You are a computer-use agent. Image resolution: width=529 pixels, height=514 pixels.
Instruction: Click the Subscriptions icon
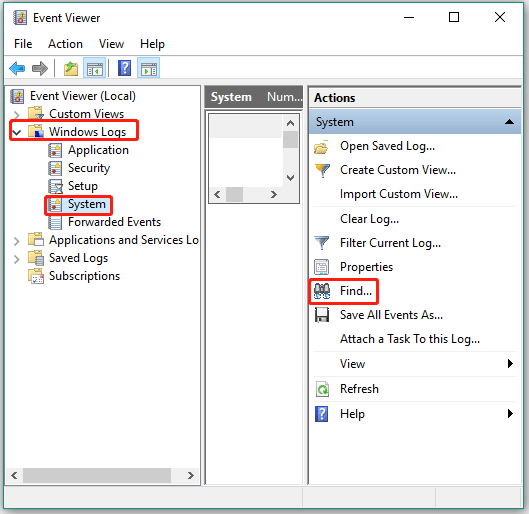coord(36,276)
